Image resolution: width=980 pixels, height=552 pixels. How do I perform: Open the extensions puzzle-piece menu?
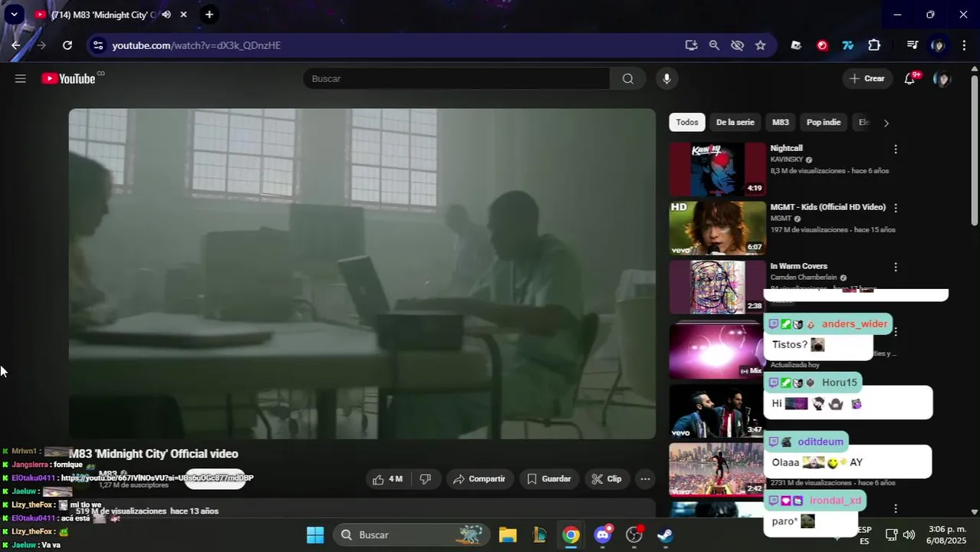tap(874, 45)
